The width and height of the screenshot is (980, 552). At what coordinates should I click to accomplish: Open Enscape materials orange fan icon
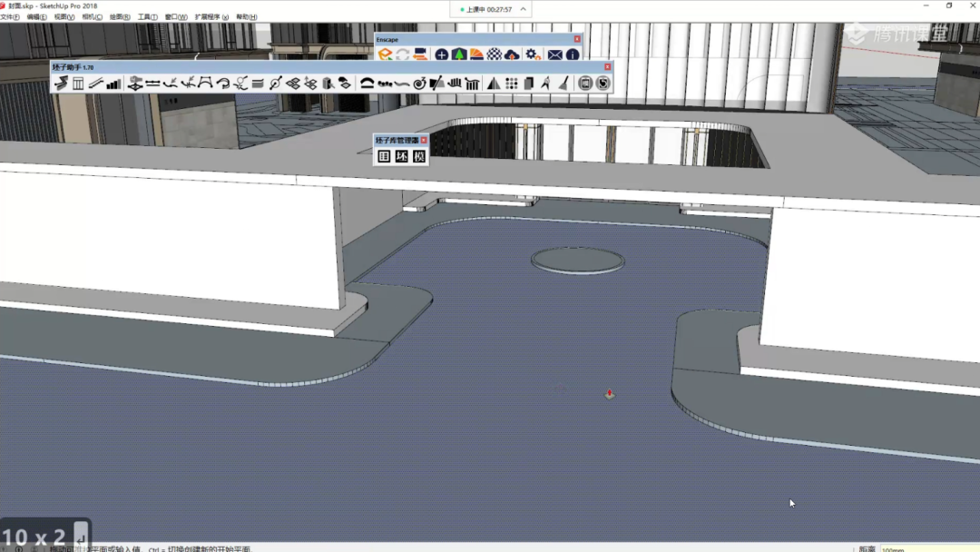[476, 55]
